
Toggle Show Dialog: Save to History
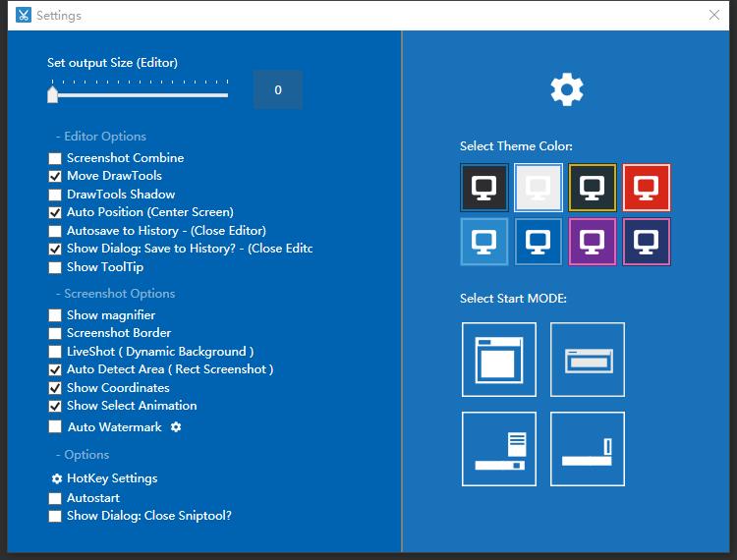(x=55, y=249)
